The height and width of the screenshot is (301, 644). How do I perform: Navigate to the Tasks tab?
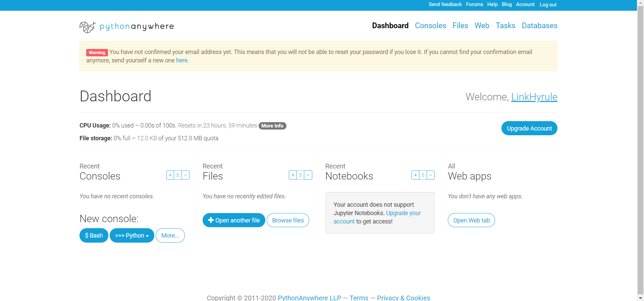coord(505,26)
